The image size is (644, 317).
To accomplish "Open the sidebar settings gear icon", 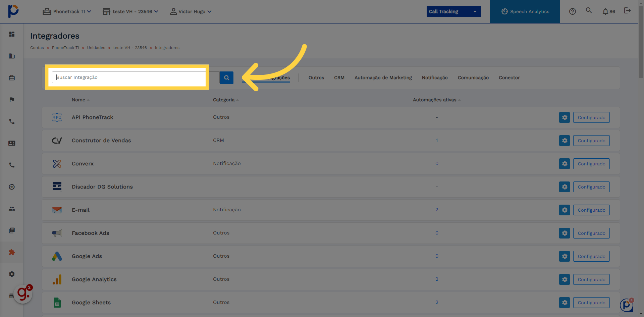I will 12,274.
